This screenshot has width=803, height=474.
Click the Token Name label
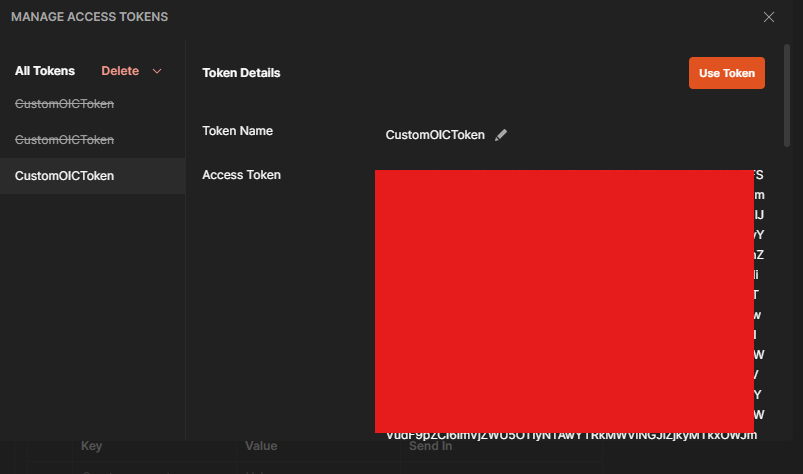click(x=237, y=131)
